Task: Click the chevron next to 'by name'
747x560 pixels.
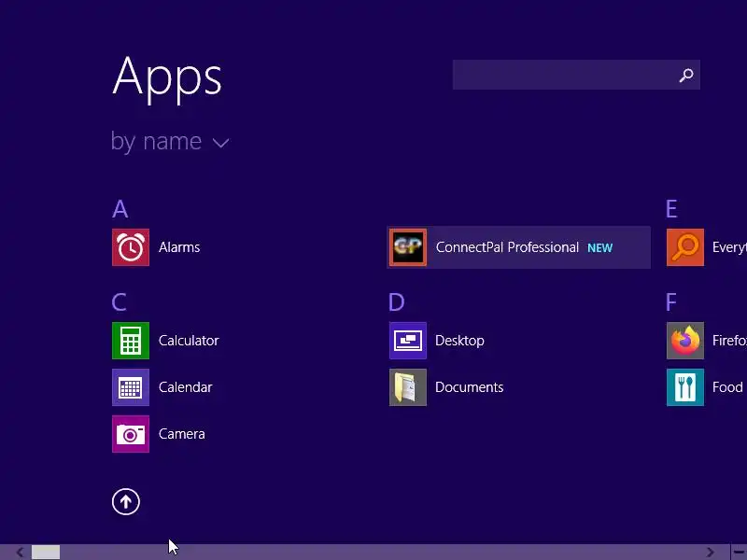Action: coord(220,143)
